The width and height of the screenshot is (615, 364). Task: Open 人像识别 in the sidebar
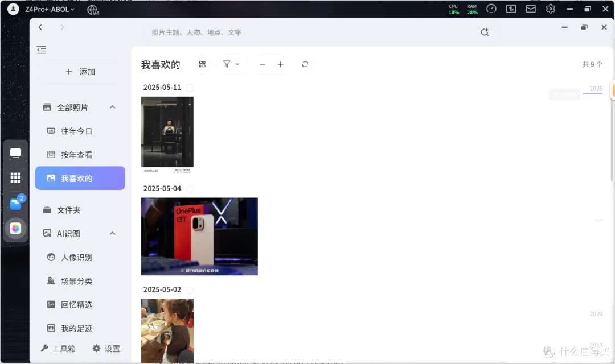pyautogui.click(x=76, y=258)
